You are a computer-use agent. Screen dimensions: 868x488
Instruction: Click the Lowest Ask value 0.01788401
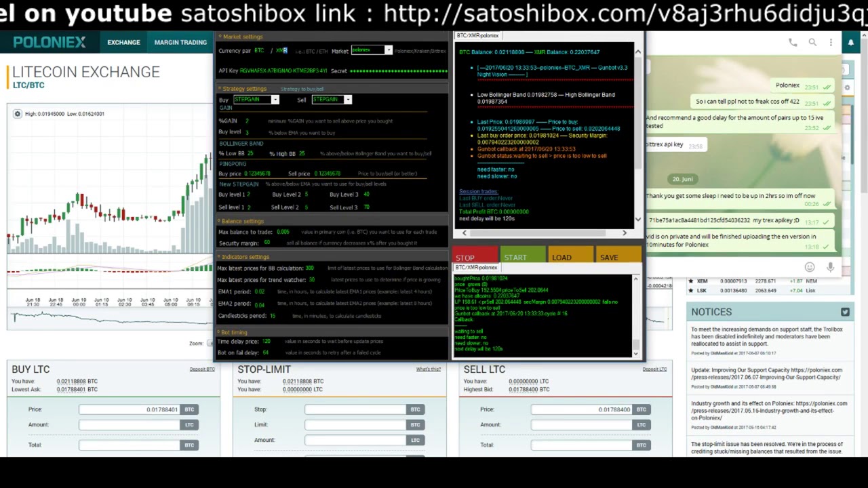[x=71, y=390]
